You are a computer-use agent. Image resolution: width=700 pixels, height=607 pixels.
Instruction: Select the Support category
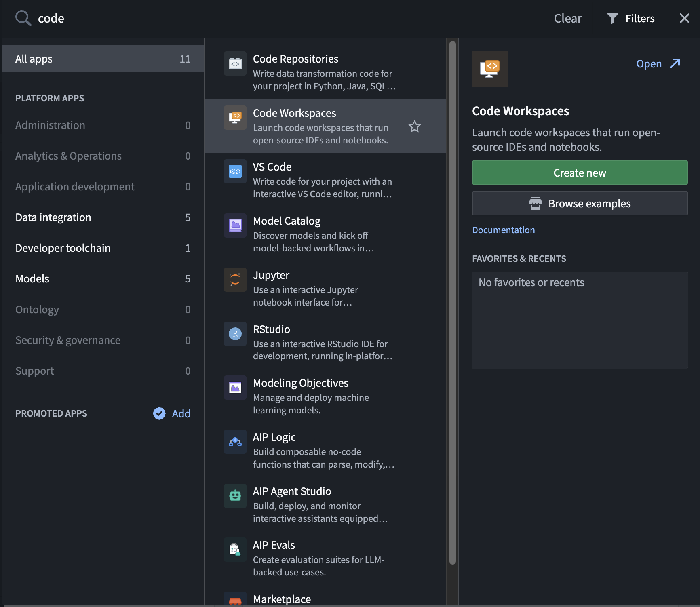click(x=103, y=371)
